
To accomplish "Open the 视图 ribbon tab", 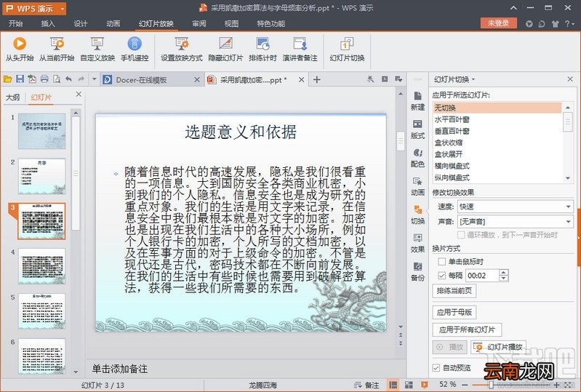I will click(x=231, y=23).
